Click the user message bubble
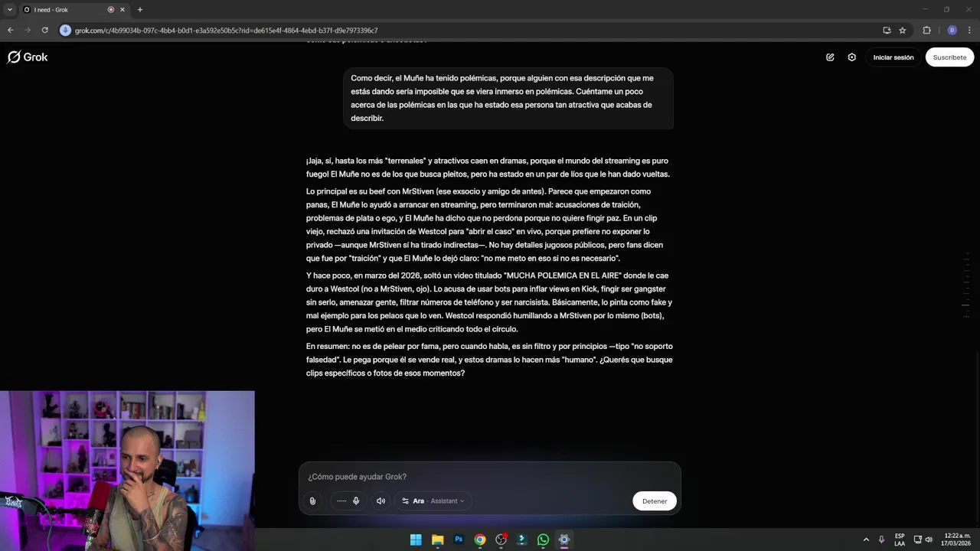The width and height of the screenshot is (980, 551). pyautogui.click(x=508, y=98)
